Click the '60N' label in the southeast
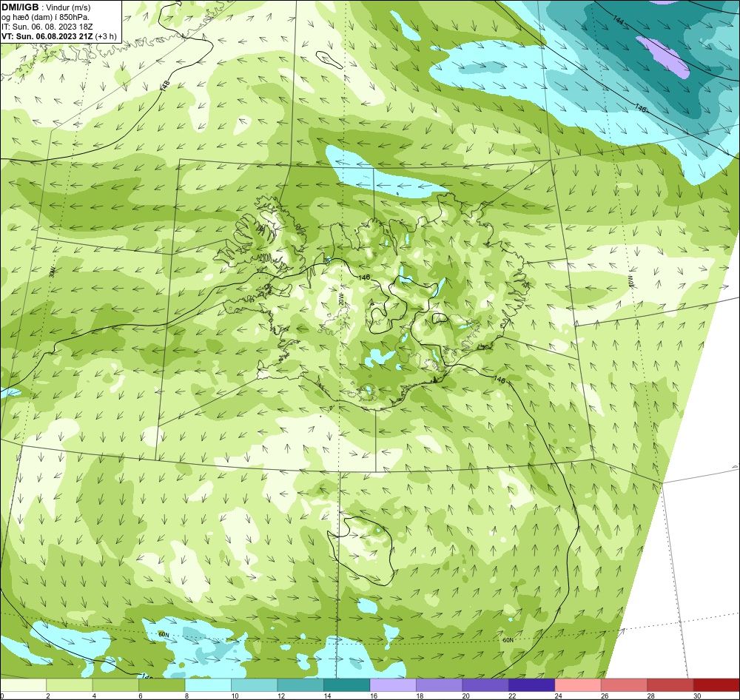Viewport: 740px width, 700px height. [x=508, y=640]
